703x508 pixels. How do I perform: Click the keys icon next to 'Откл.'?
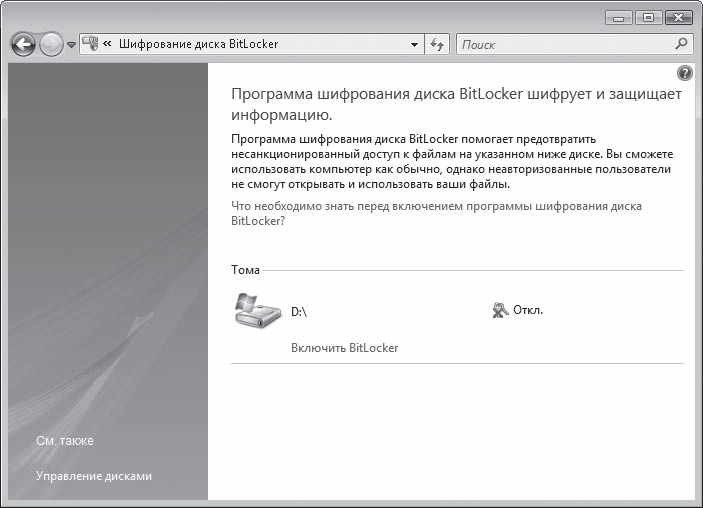coord(500,311)
